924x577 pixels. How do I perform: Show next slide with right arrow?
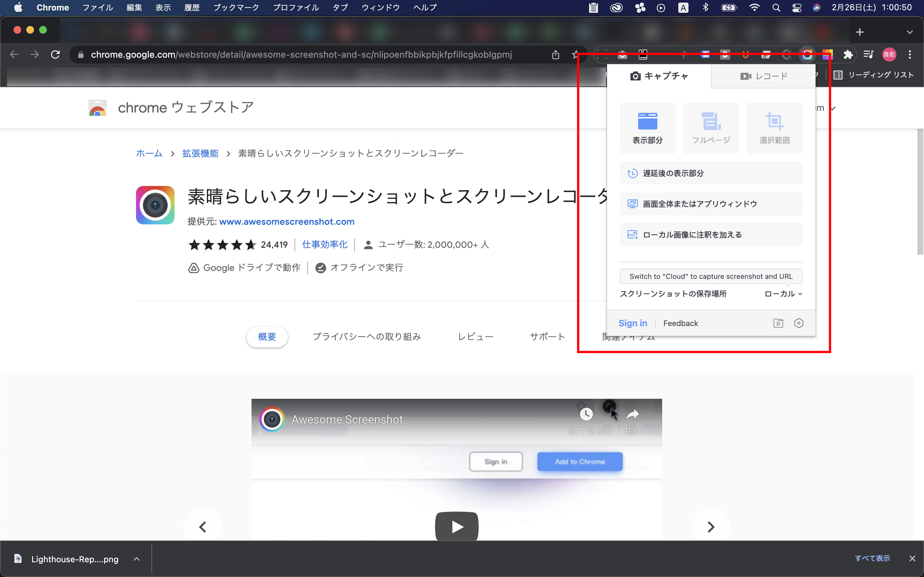pos(710,527)
